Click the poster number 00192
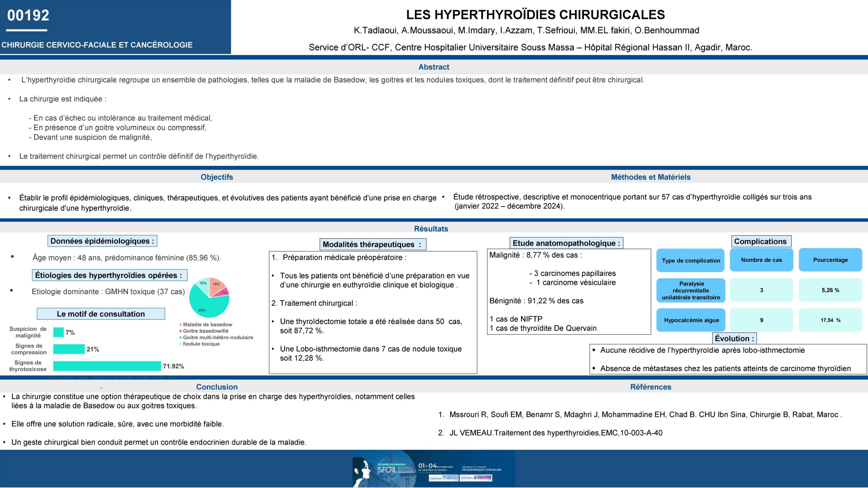 [28, 16]
